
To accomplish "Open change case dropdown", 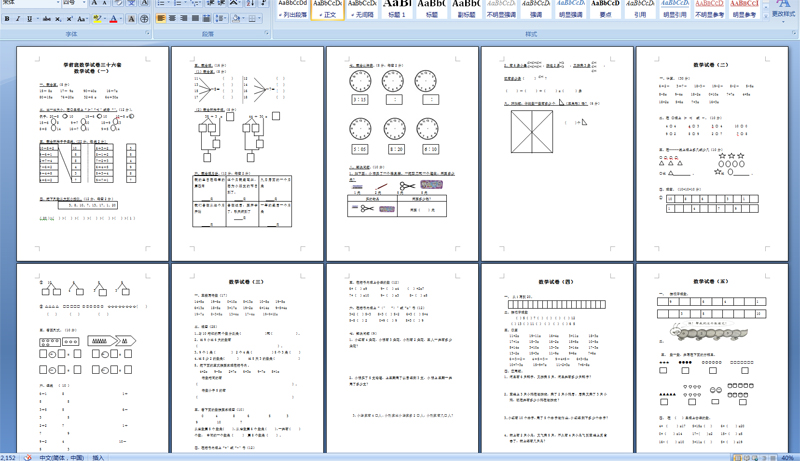I will click(82, 19).
